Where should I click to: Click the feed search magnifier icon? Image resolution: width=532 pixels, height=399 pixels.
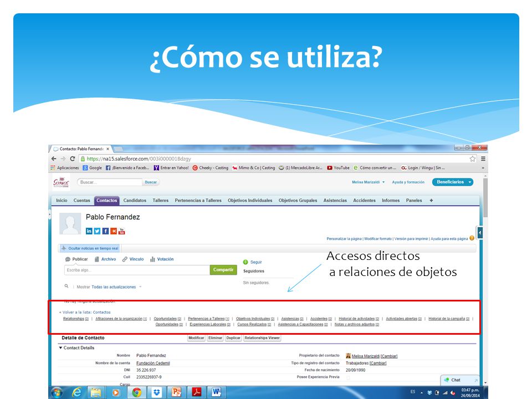[66, 286]
